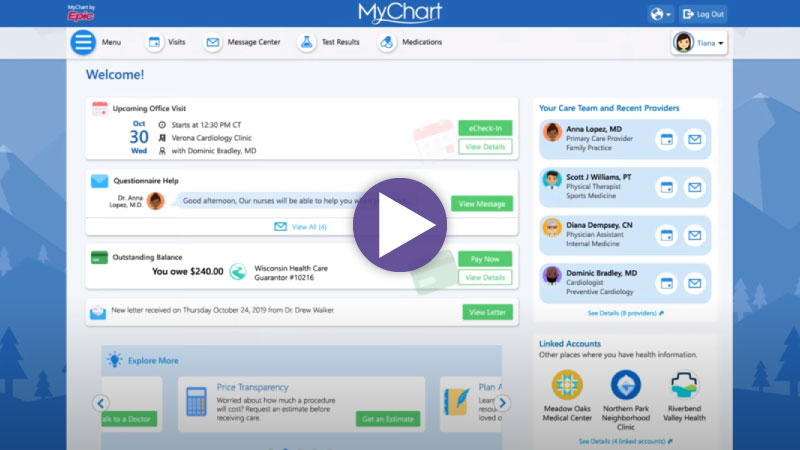Open See Details (8 providers) link

point(626,313)
